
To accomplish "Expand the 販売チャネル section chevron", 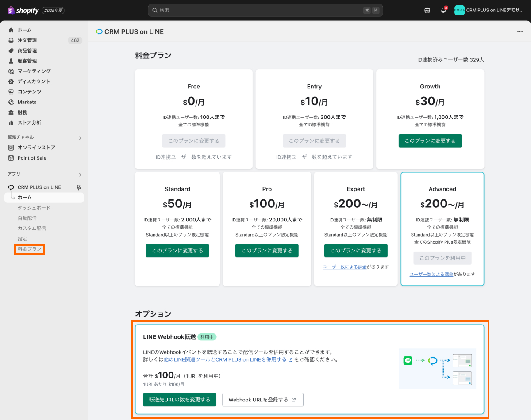I will (80, 138).
